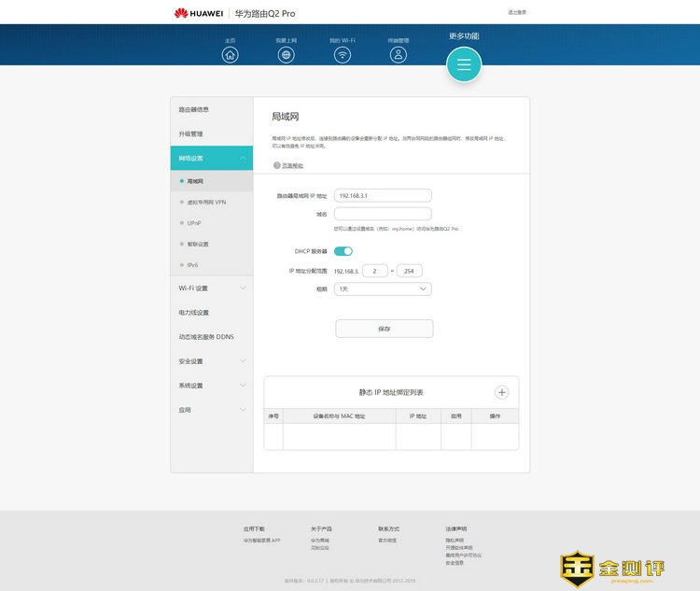Toggle the DHCP 服务器 switch off

[x=343, y=251]
